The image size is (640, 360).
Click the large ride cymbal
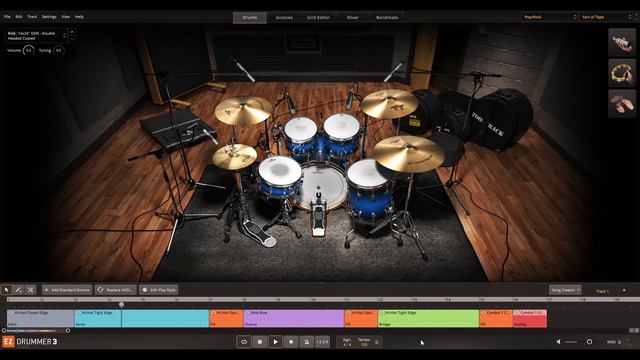click(408, 153)
